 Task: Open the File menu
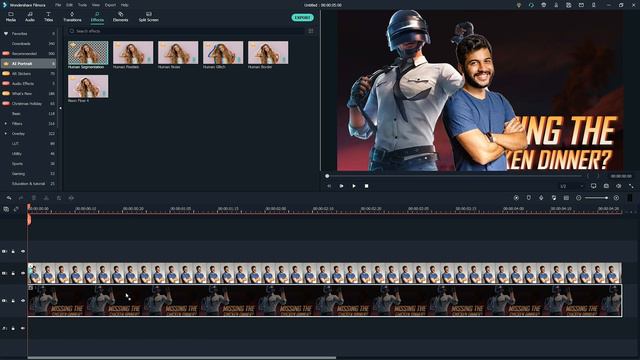tap(58, 5)
